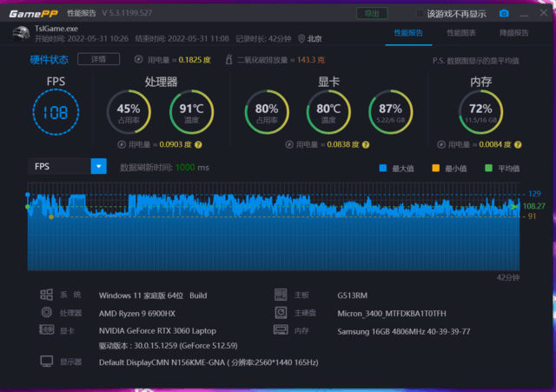The width and height of the screenshot is (556, 392).
Task: Click the 143.3 carbon emission value
Action: (311, 60)
